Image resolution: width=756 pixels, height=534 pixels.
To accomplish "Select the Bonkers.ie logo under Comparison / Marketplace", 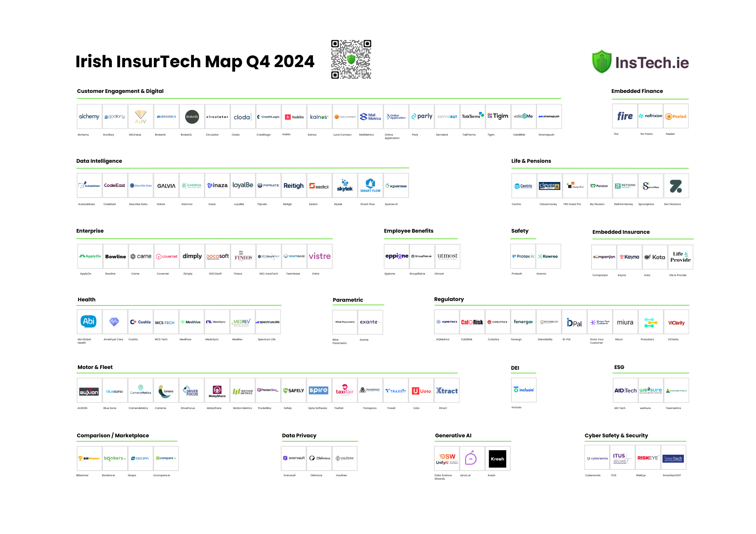I will coord(115,458).
